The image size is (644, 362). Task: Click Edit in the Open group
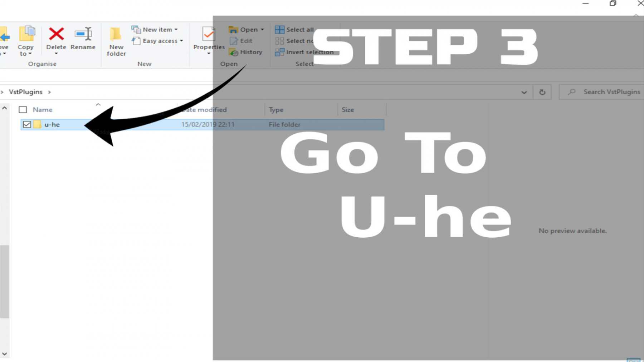[x=241, y=41]
